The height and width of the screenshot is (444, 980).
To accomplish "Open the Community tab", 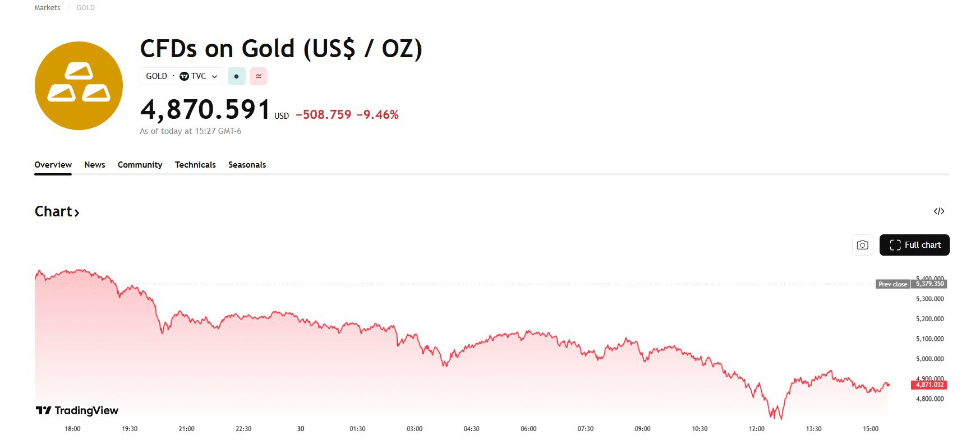I will tap(140, 165).
